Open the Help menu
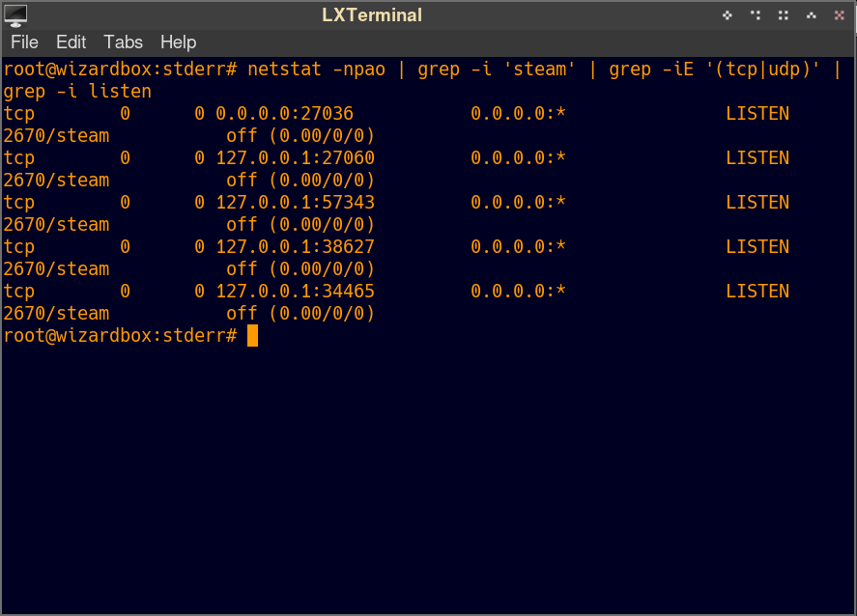This screenshot has width=857, height=616. coord(178,42)
